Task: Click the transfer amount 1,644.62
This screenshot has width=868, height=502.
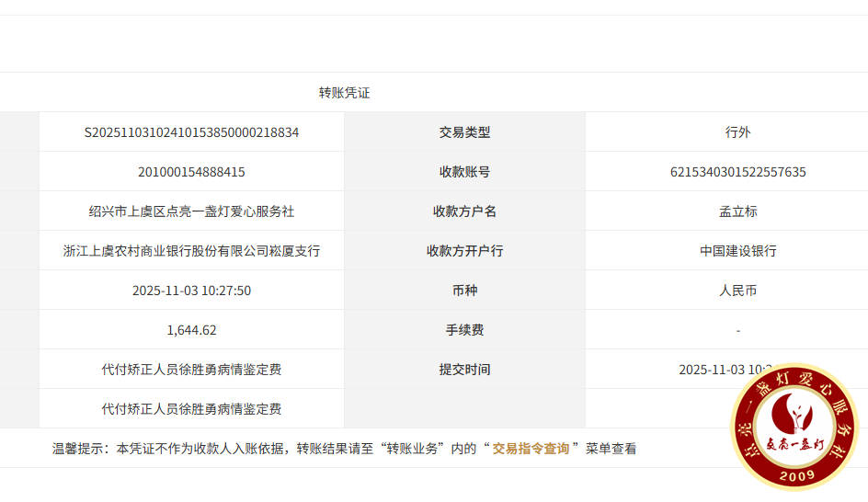Action: tap(191, 330)
